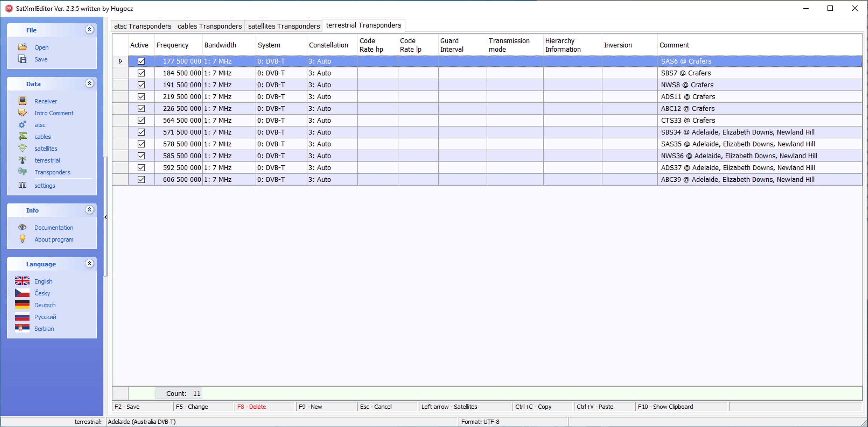Click the About program lightbulb icon

(x=22, y=239)
